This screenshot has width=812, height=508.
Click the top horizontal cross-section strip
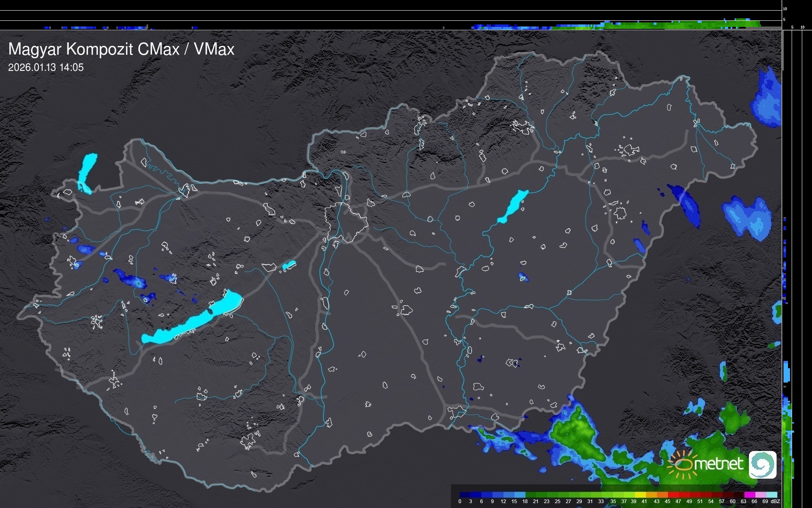391,16
